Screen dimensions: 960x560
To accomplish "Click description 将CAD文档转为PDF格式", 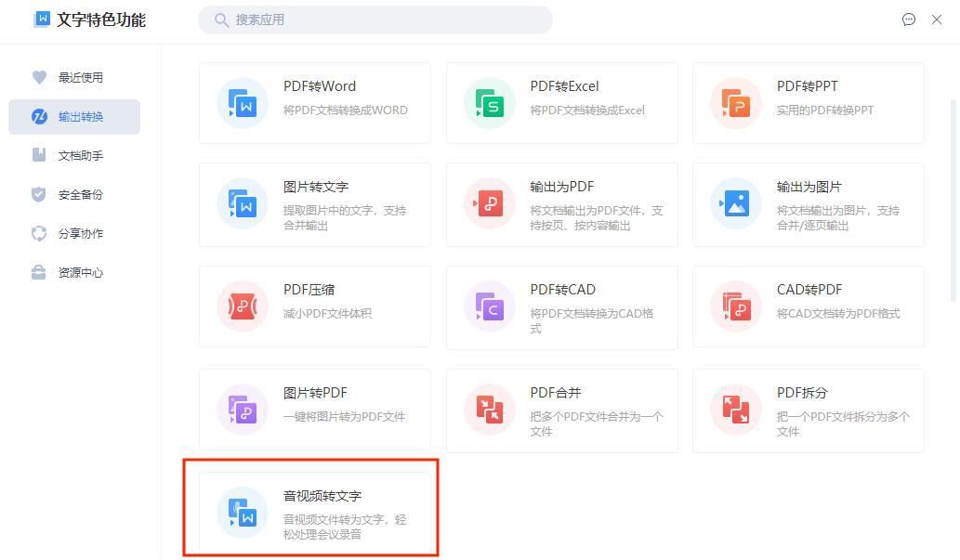I will (838, 313).
